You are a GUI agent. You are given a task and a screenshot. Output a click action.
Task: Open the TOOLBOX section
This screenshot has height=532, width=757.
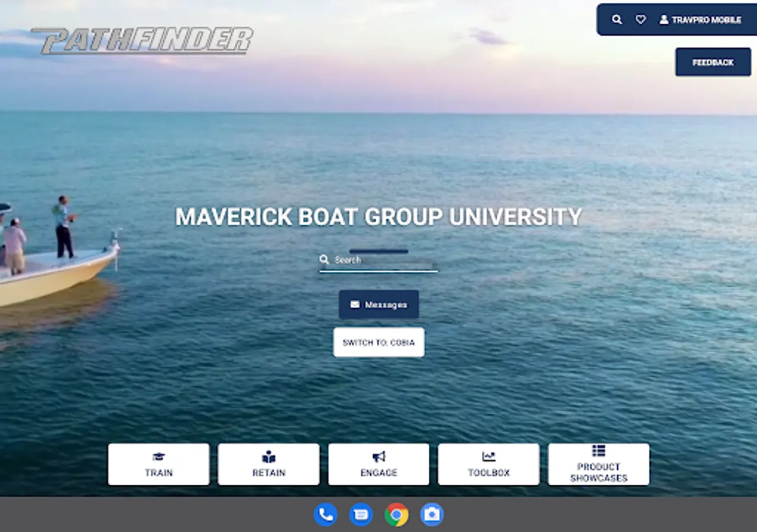pyautogui.click(x=489, y=465)
